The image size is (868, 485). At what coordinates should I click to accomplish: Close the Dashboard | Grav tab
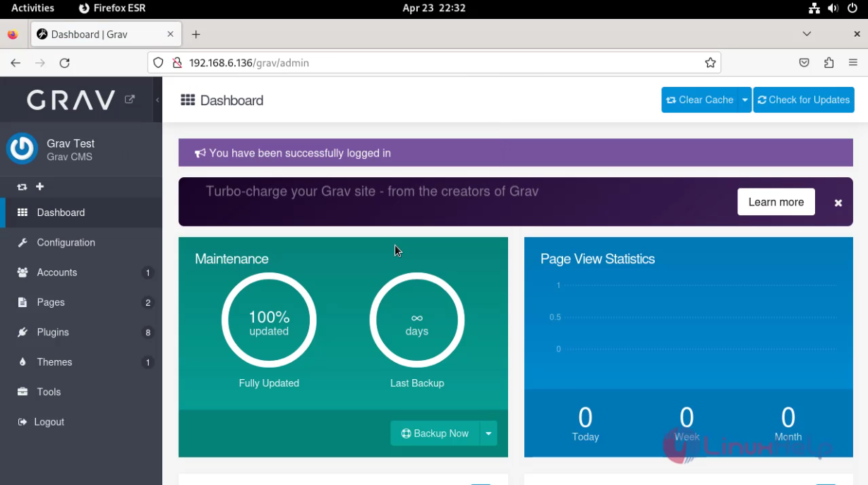click(x=171, y=34)
